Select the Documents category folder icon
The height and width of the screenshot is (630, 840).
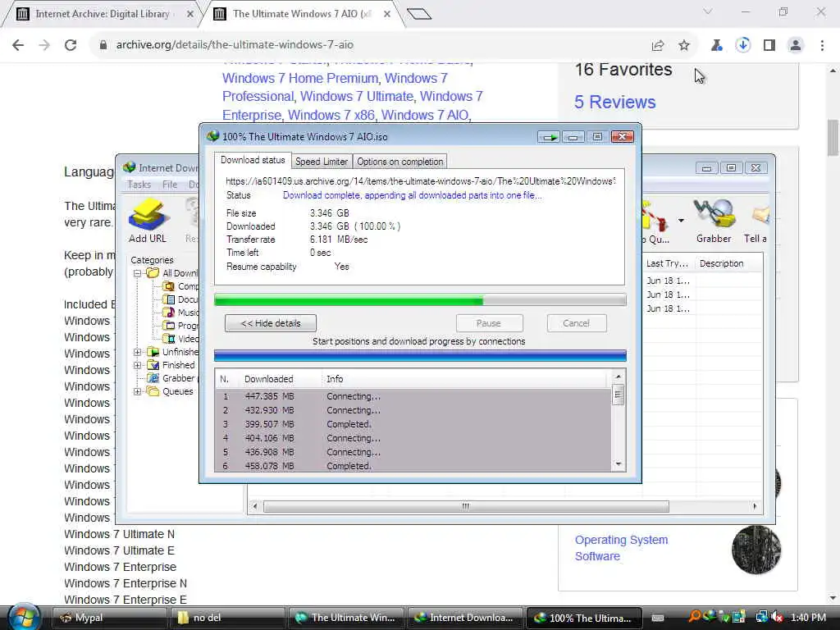(x=169, y=299)
